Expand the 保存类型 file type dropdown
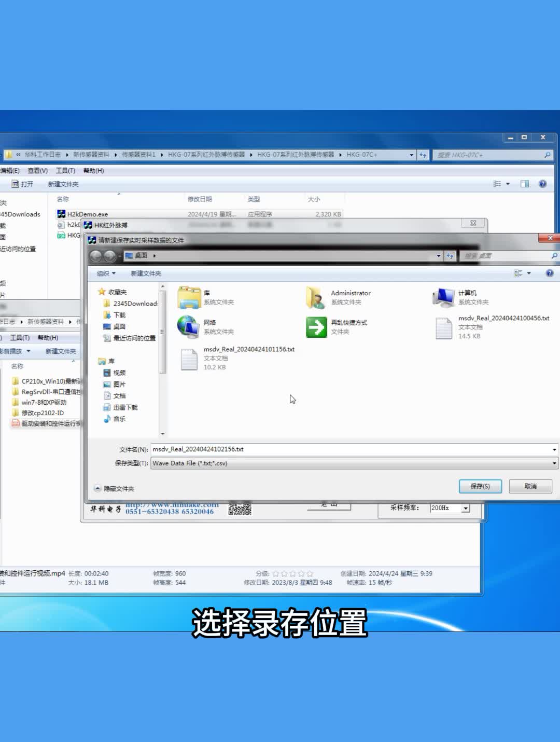Image resolution: width=560 pixels, height=742 pixels. point(554,463)
